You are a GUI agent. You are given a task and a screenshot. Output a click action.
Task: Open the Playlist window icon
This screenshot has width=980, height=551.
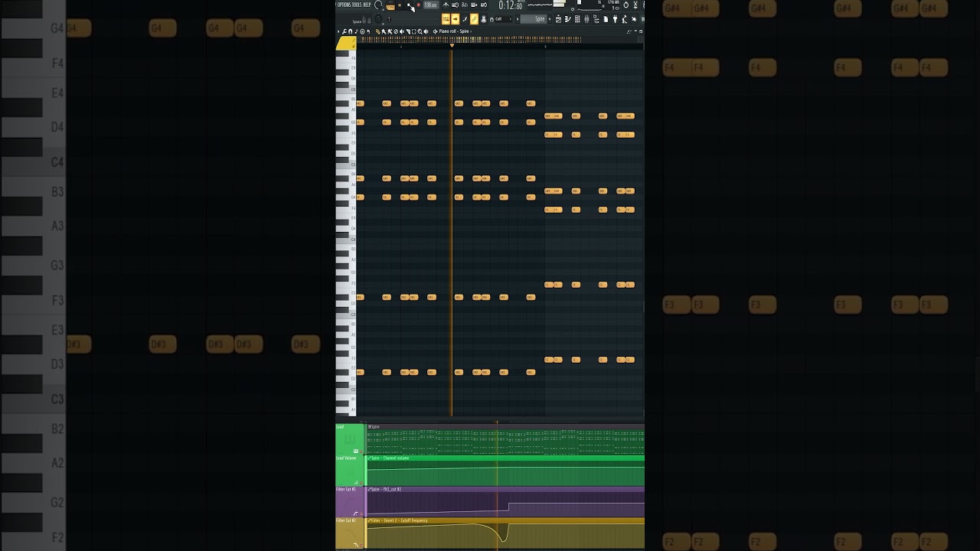click(x=558, y=19)
